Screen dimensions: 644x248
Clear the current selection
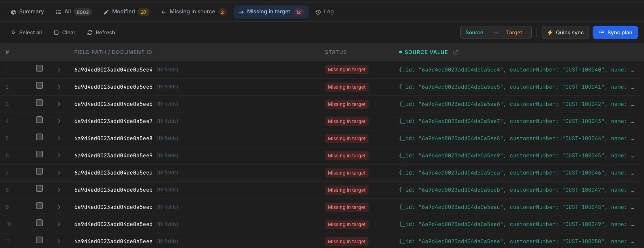65,32
